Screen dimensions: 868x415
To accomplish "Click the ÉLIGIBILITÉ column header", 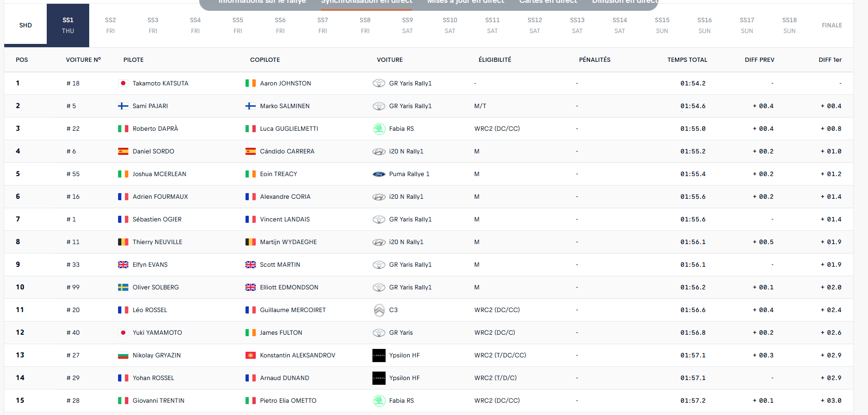I will (495, 60).
